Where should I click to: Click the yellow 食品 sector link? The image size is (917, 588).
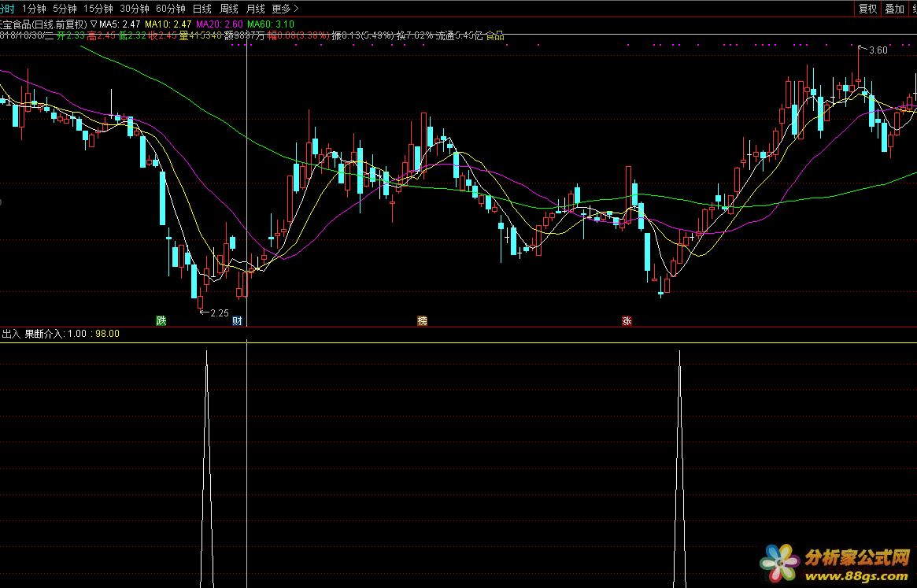(495, 35)
